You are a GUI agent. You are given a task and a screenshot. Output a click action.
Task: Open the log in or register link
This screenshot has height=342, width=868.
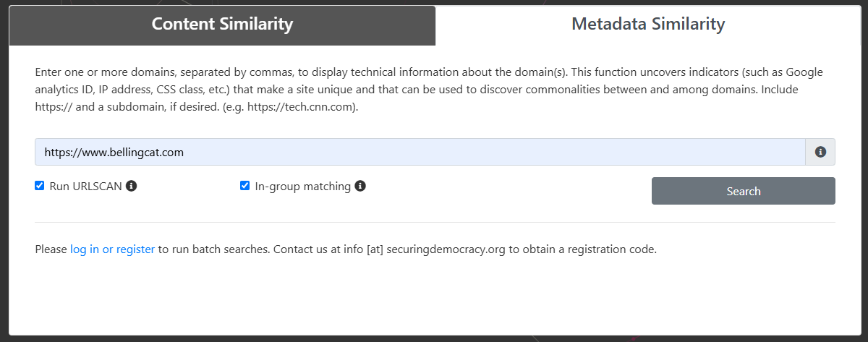112,249
